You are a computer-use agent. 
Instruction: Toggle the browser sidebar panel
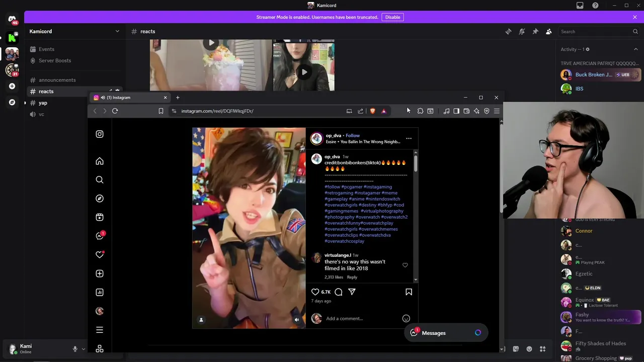pyautogui.click(x=456, y=111)
